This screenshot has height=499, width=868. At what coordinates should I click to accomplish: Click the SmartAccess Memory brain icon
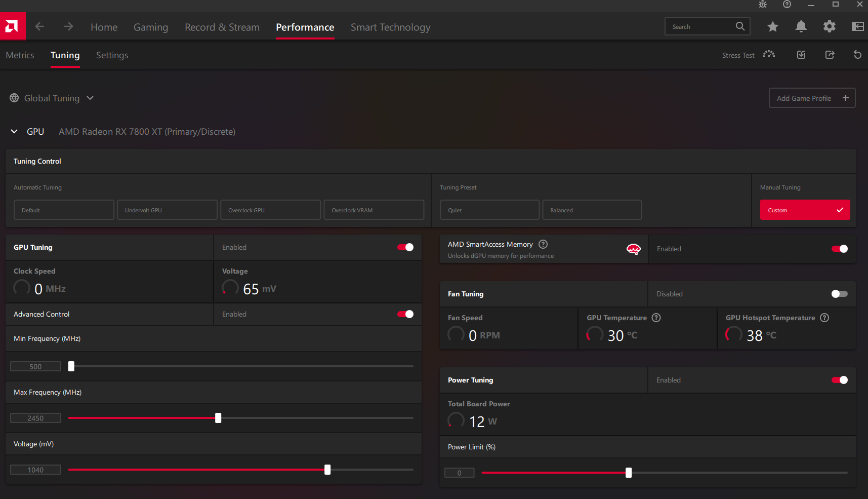click(x=634, y=249)
